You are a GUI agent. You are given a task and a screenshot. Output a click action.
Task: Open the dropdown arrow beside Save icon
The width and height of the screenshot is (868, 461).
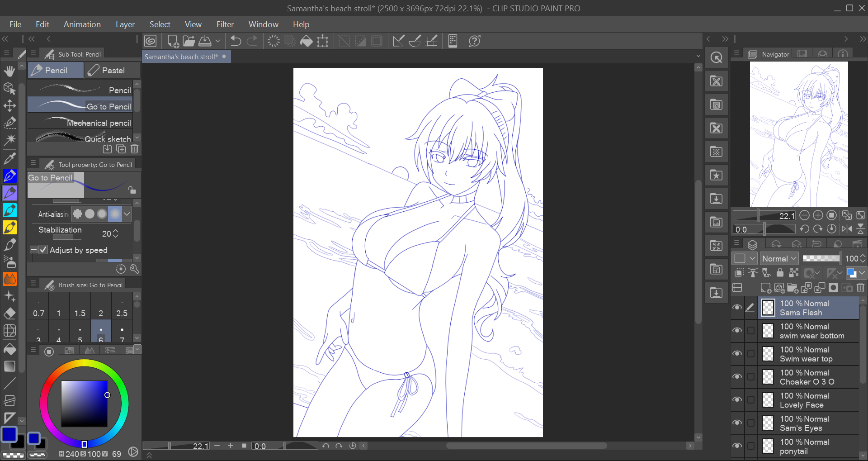[217, 41]
